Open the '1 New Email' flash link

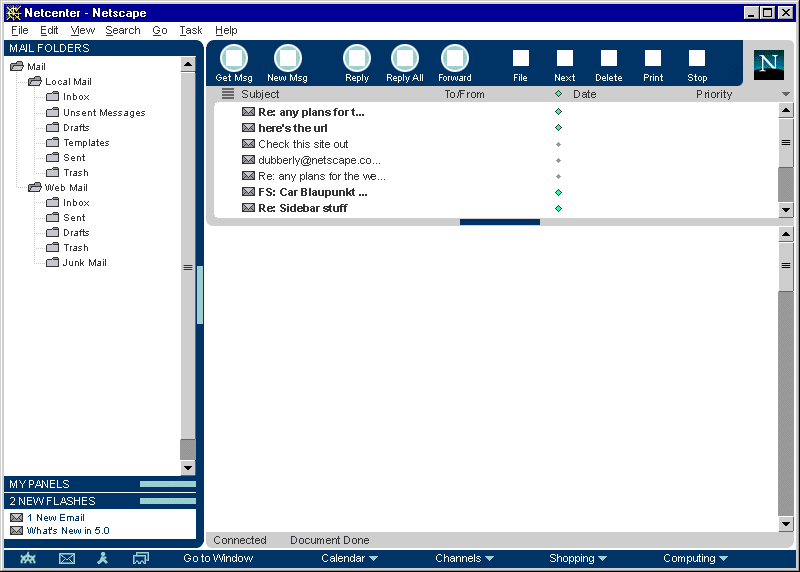coord(56,517)
